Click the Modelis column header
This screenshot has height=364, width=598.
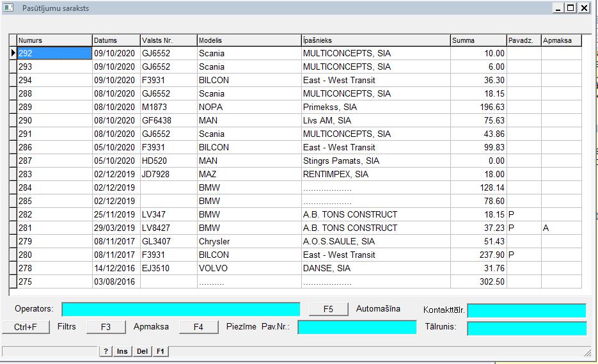coord(249,40)
